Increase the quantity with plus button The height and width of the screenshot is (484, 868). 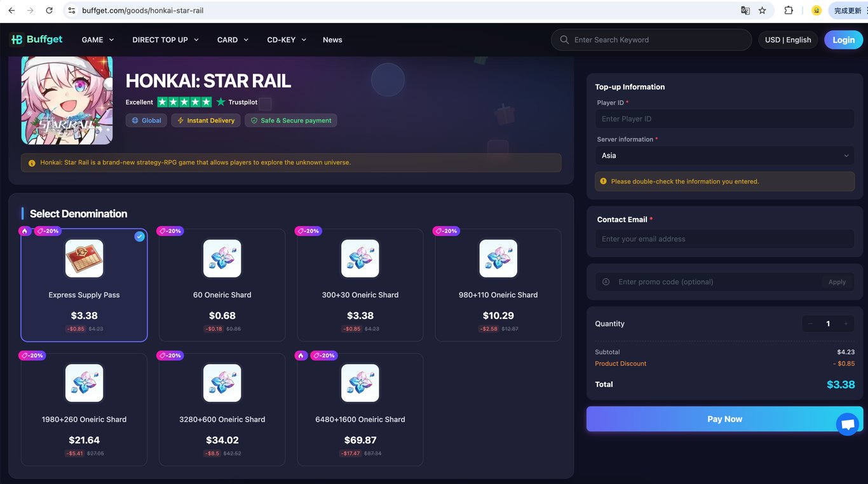coord(846,324)
